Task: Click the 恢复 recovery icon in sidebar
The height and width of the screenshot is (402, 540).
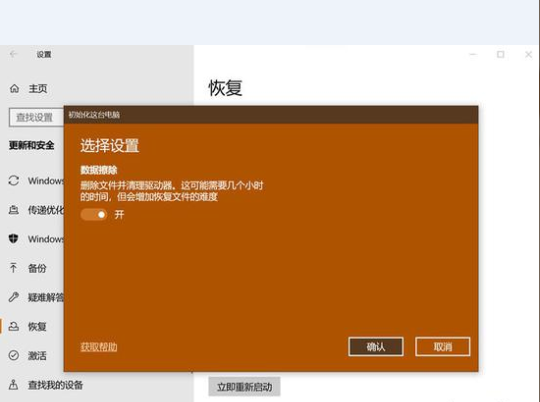Action: [x=13, y=326]
